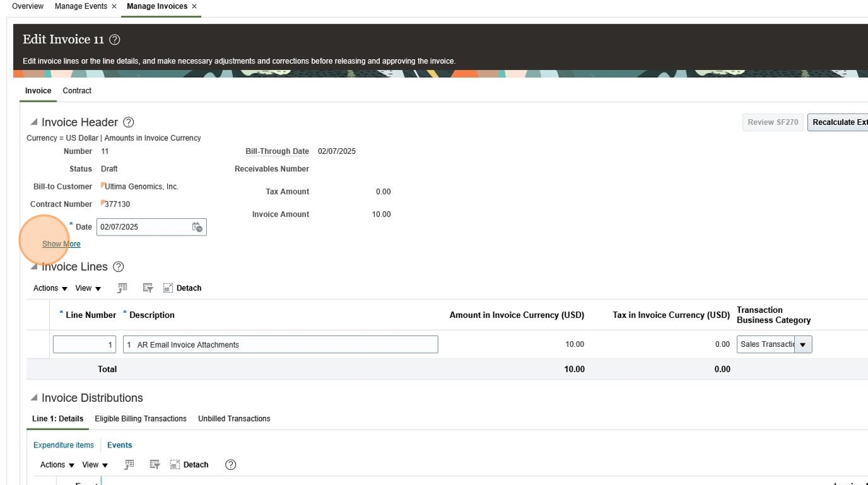Open Transaction Business Category dropdown

pyautogui.click(x=803, y=345)
